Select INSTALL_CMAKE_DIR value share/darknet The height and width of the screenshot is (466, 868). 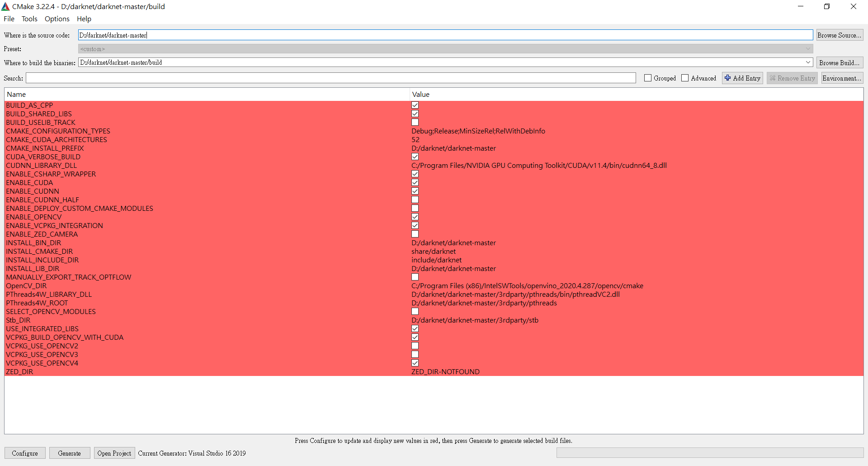[434, 252]
